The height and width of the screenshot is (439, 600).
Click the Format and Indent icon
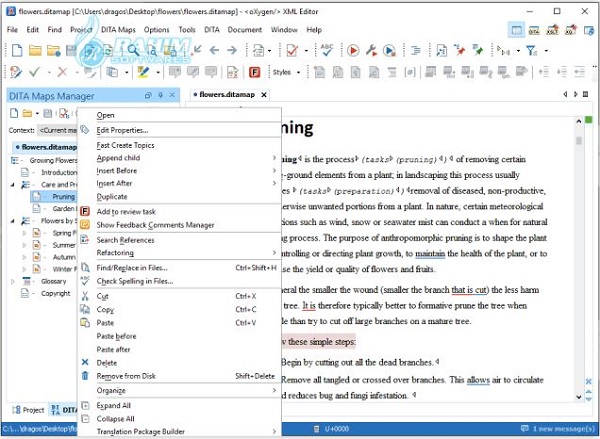[416, 50]
